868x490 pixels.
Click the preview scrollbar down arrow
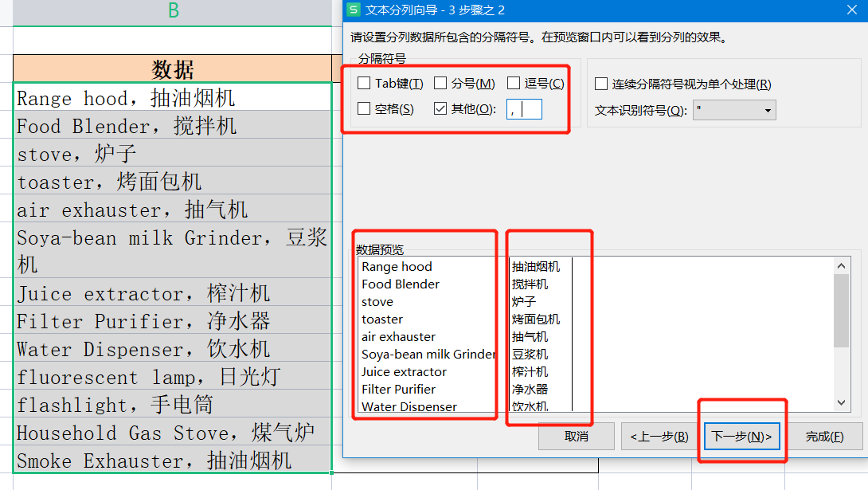[x=842, y=402]
